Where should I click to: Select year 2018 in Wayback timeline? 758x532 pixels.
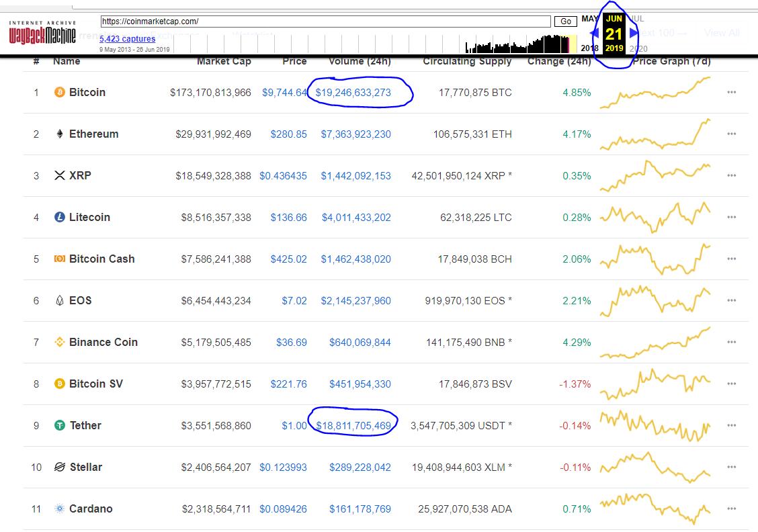click(589, 48)
